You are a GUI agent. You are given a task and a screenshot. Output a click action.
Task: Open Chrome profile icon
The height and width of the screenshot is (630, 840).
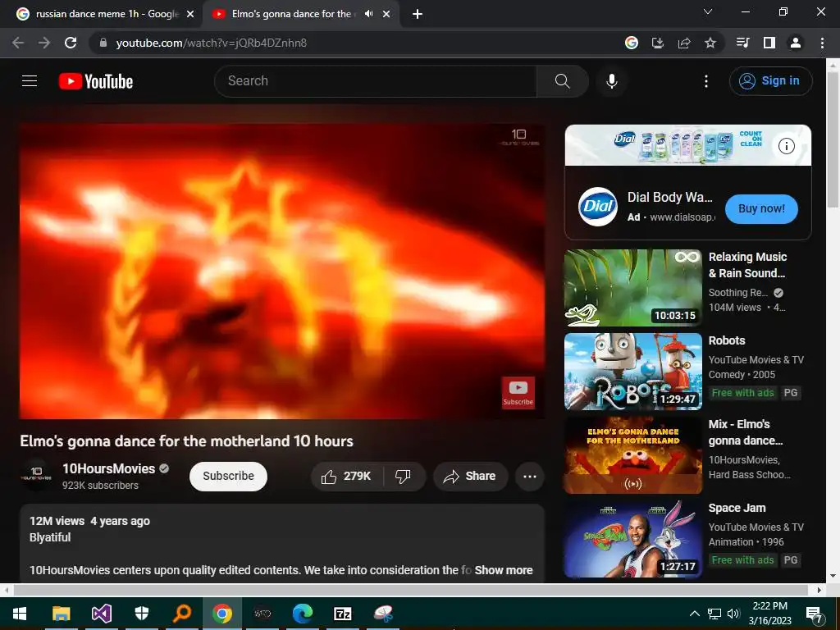796,43
